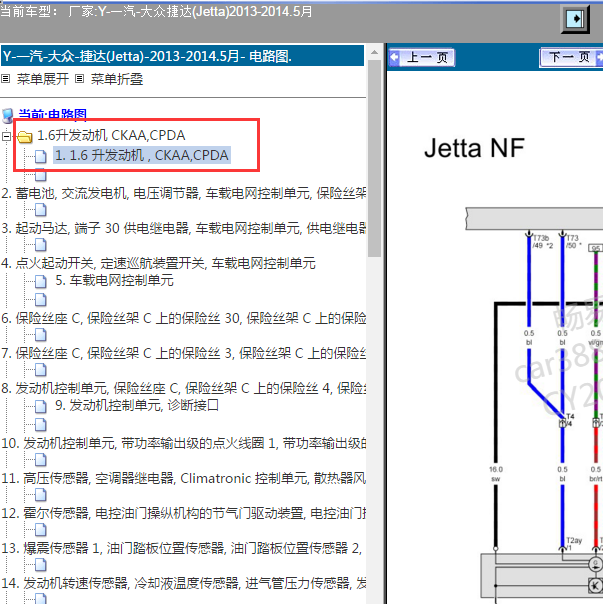The width and height of the screenshot is (603, 604).
Task: Click page icon directly below item 11. 高压传感器
Action: click(x=40, y=495)
